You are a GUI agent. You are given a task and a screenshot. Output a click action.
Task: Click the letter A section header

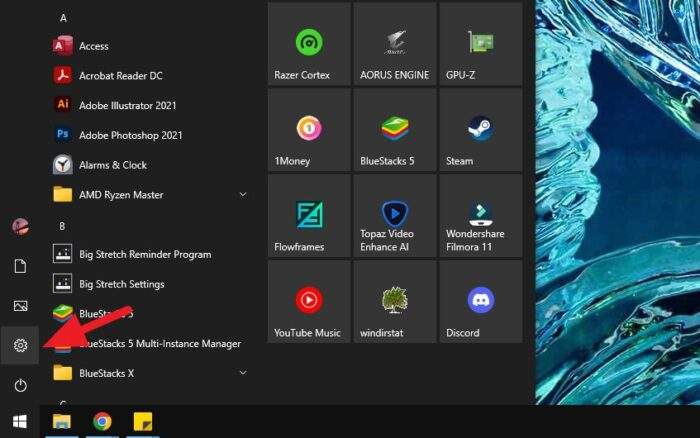[x=63, y=18]
